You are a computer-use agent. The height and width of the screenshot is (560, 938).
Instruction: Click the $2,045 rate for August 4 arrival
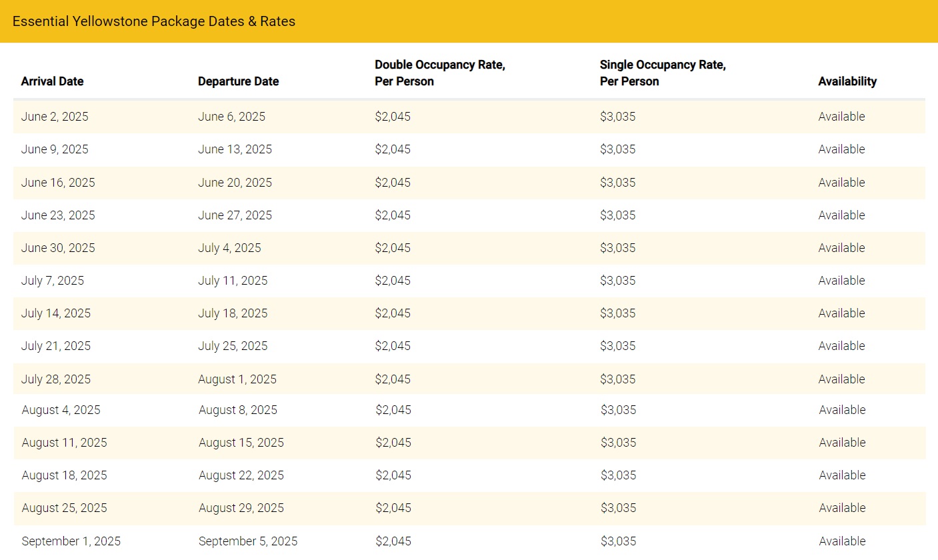393,409
